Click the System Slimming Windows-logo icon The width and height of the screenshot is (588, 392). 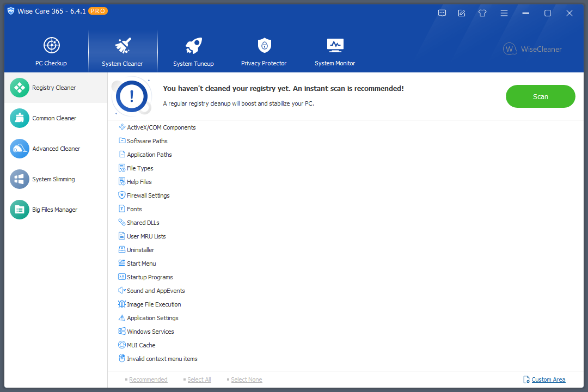coord(20,179)
